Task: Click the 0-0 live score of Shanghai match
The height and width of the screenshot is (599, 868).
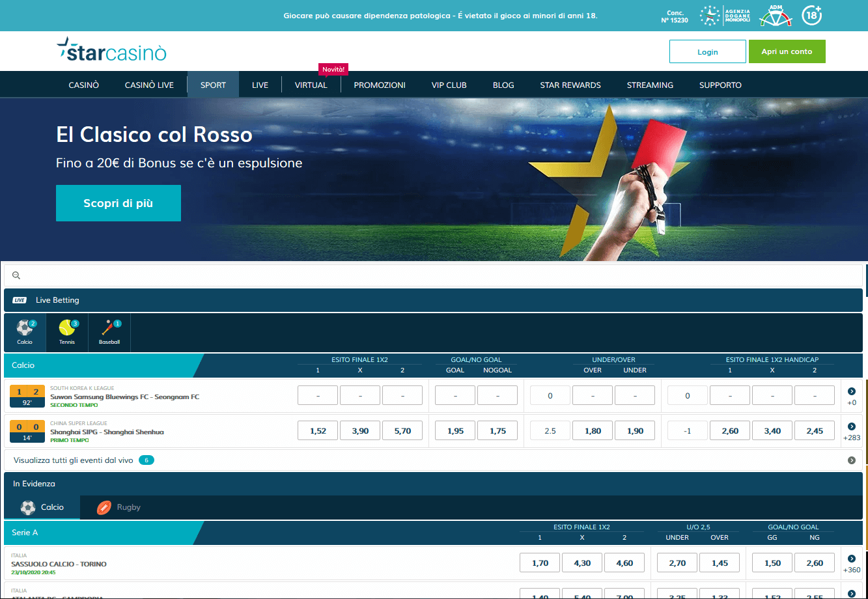Action: click(27, 426)
